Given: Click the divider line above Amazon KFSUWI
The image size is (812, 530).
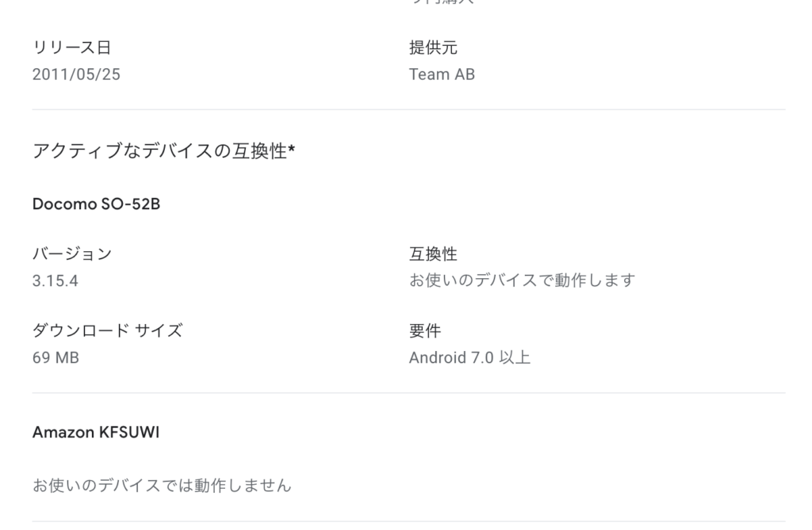Looking at the screenshot, I should click(408, 393).
